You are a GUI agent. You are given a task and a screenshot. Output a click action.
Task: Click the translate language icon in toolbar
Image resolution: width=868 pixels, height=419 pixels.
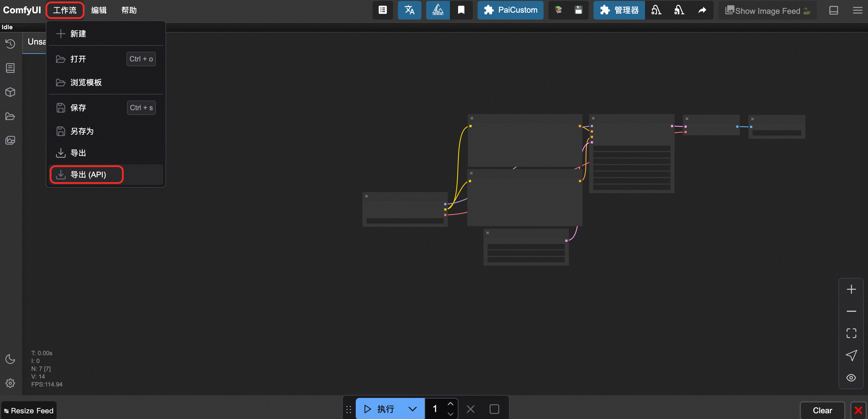coord(409,10)
